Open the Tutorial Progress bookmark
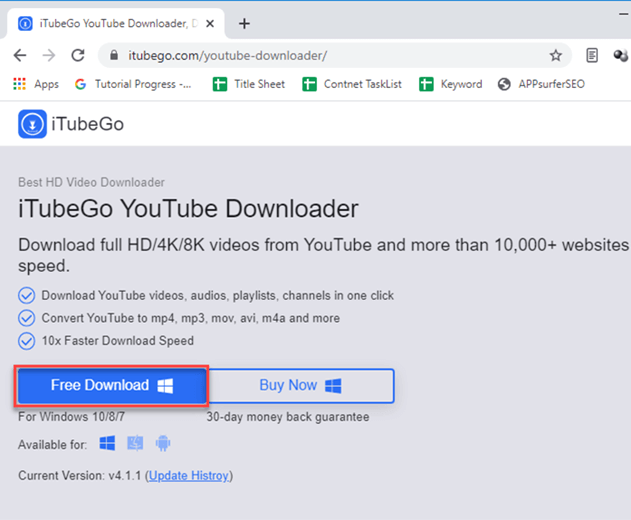Image resolution: width=631 pixels, height=520 pixels. point(133,84)
